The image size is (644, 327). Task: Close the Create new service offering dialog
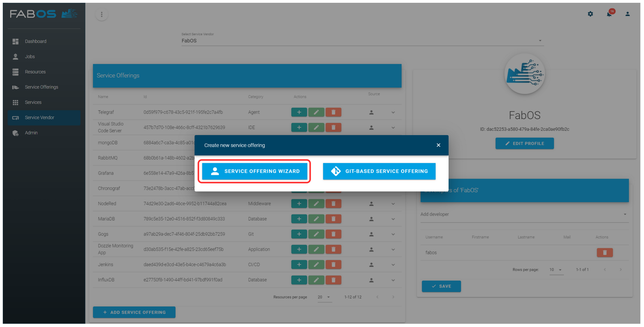click(438, 145)
